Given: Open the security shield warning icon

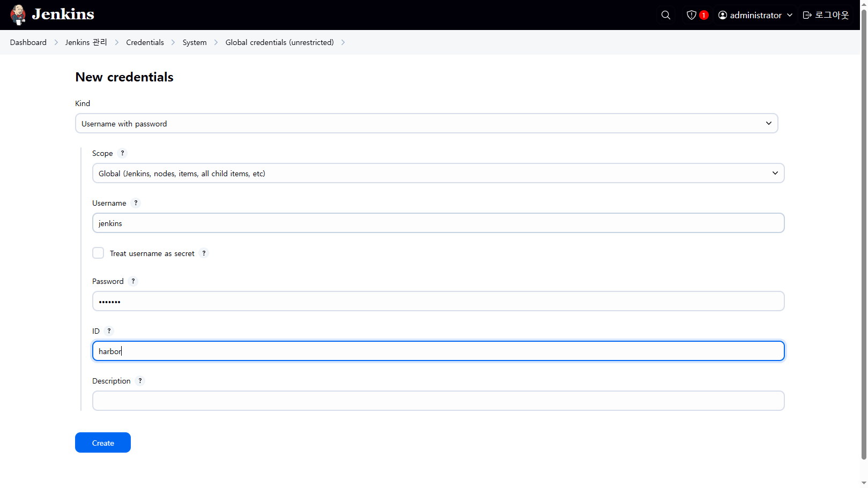Looking at the screenshot, I should click(692, 15).
